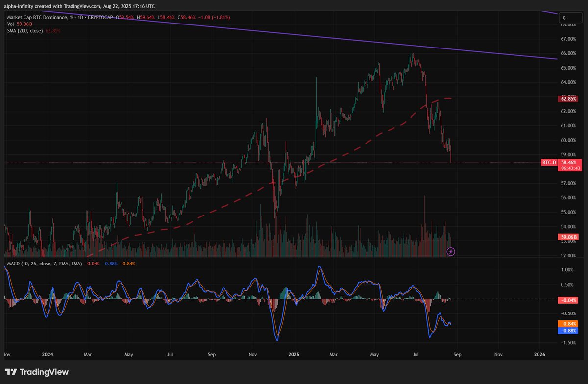Click the 06:43:43 bar countdown timer
The width and height of the screenshot is (588, 384).
pos(570,168)
